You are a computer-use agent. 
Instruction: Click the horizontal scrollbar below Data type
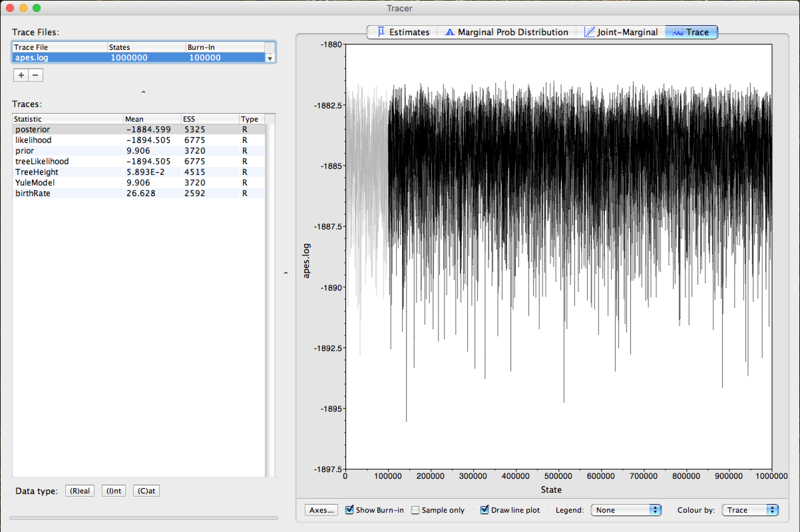pos(143,518)
